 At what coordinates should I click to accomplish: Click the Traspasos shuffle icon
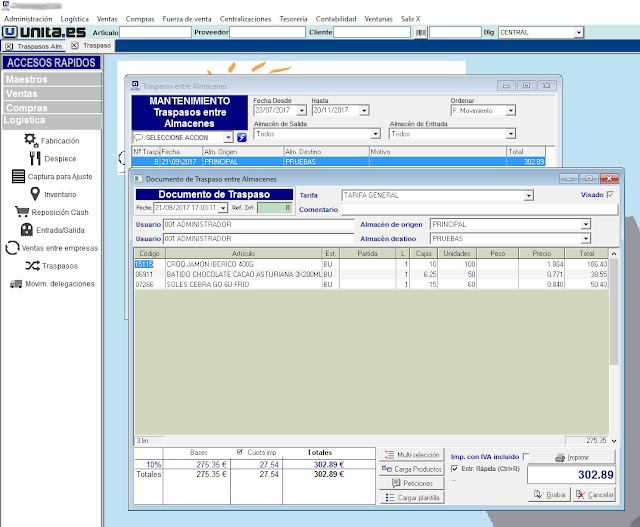tap(33, 266)
